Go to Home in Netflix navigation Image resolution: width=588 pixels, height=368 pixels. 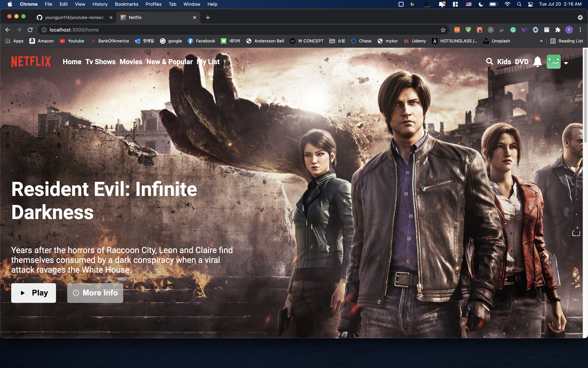(72, 62)
